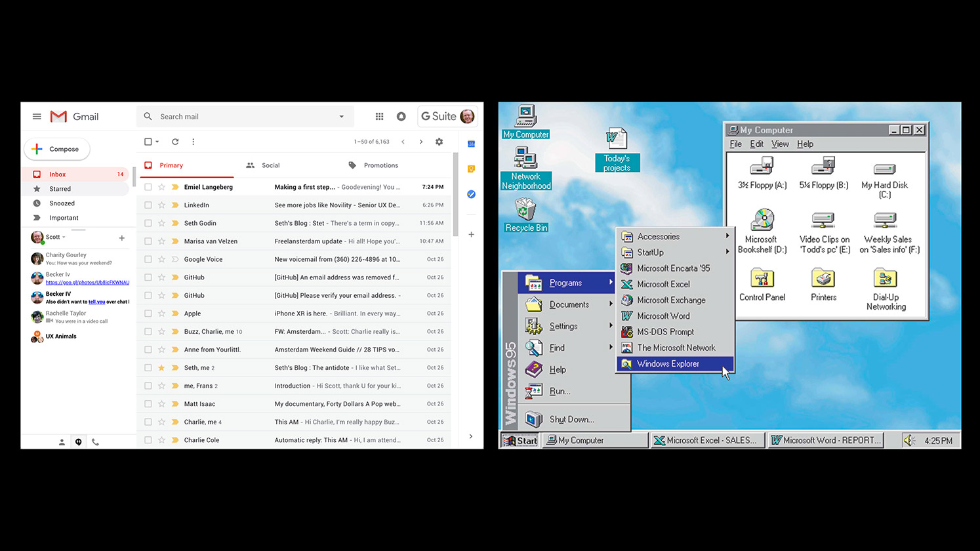
Task: Click the Gmail notifications bell icon
Action: [x=401, y=117]
